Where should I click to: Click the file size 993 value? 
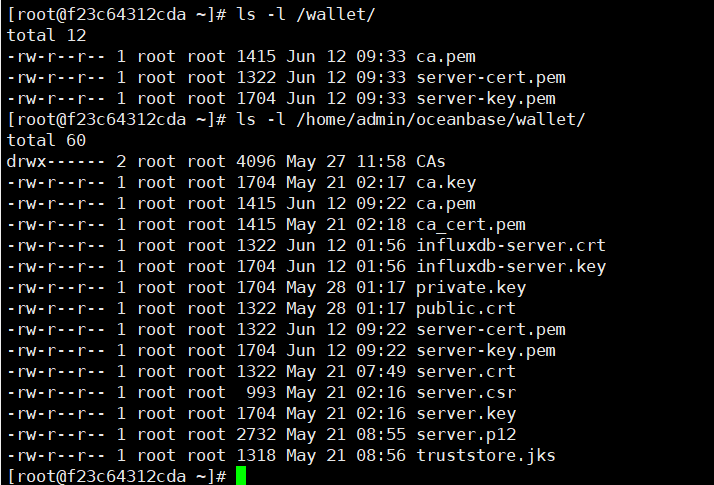point(261,392)
